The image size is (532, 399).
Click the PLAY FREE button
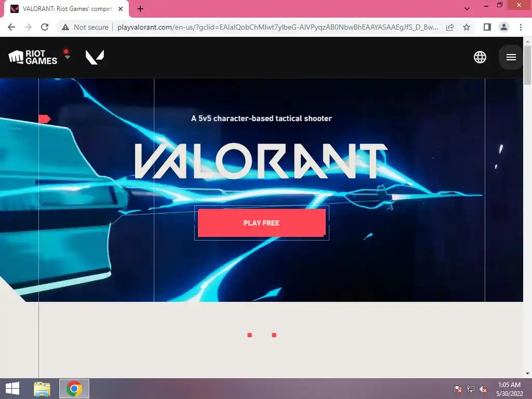pos(262,223)
